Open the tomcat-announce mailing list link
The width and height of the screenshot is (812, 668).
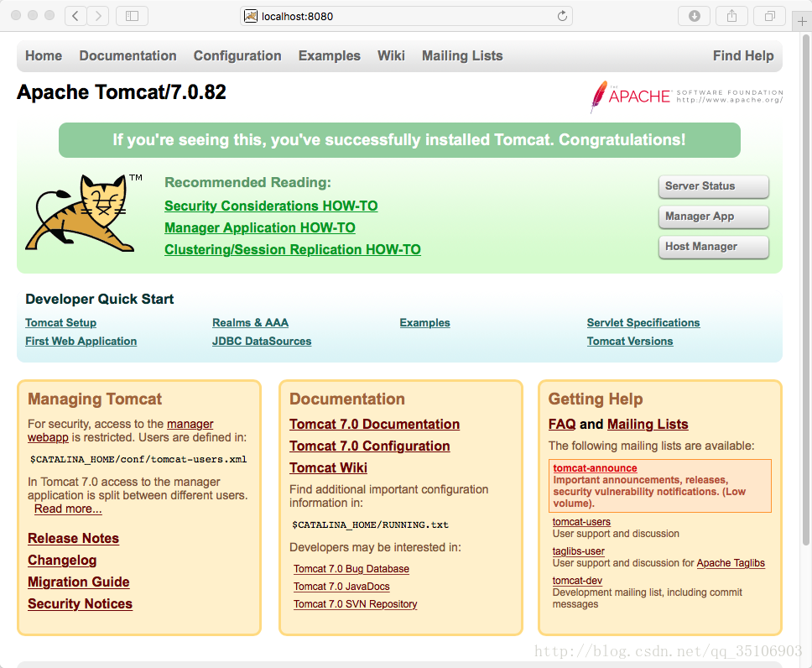(595, 467)
